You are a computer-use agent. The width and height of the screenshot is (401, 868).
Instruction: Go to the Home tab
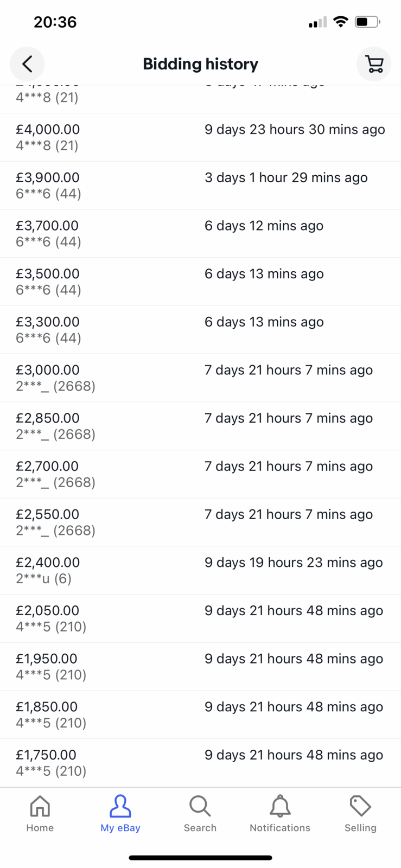pyautogui.click(x=40, y=813)
